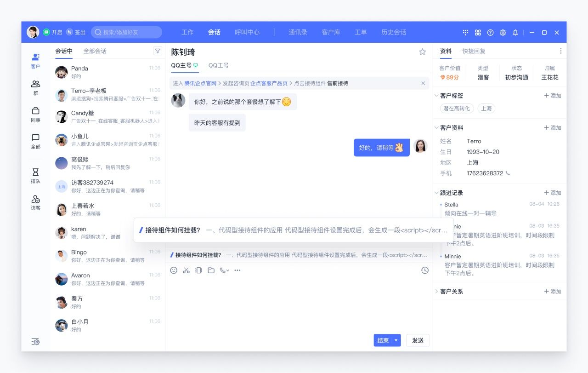Close the visitor path info bar
The image size is (588, 373).
[x=423, y=83]
